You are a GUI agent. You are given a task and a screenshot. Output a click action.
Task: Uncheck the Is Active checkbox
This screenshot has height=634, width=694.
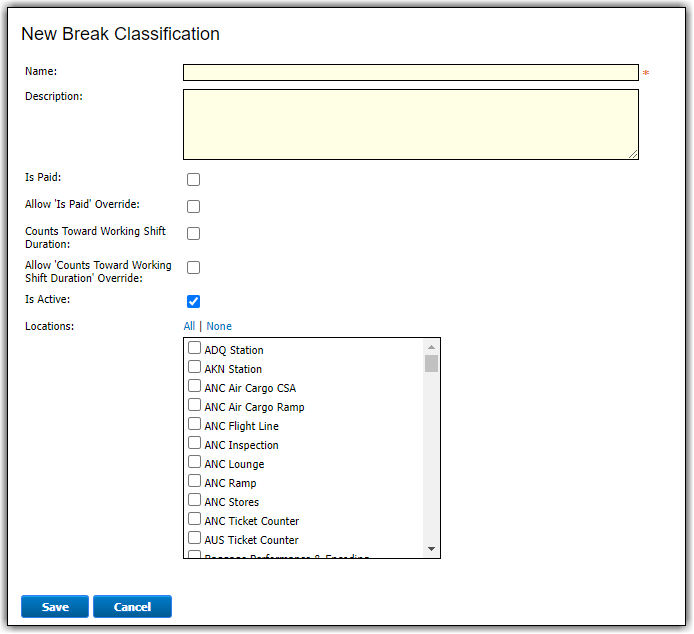point(194,301)
